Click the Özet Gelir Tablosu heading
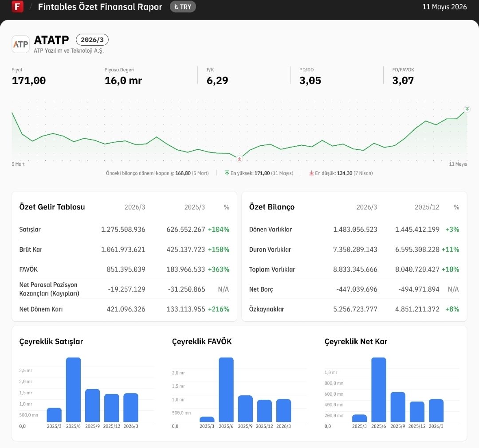Image resolution: width=479 pixels, height=448 pixels. [x=52, y=207]
